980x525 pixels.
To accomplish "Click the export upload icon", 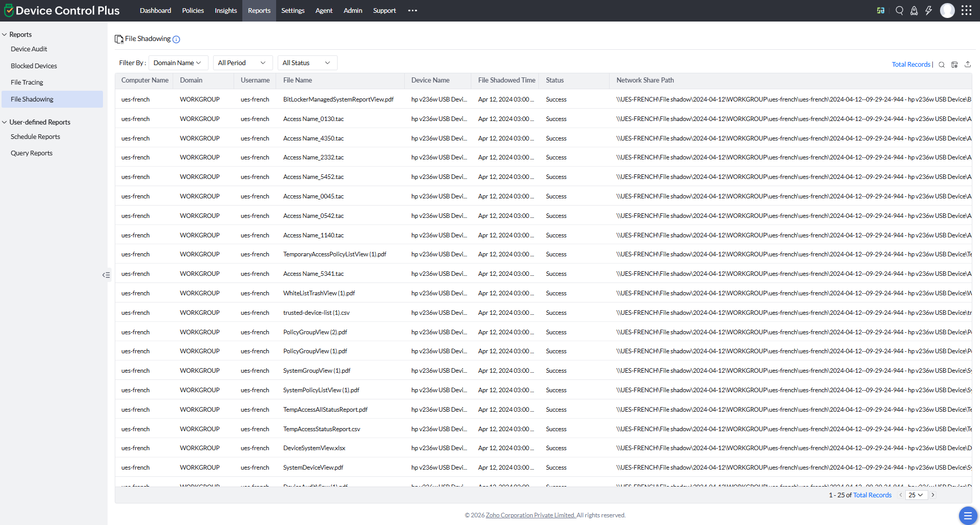I will click(968, 64).
